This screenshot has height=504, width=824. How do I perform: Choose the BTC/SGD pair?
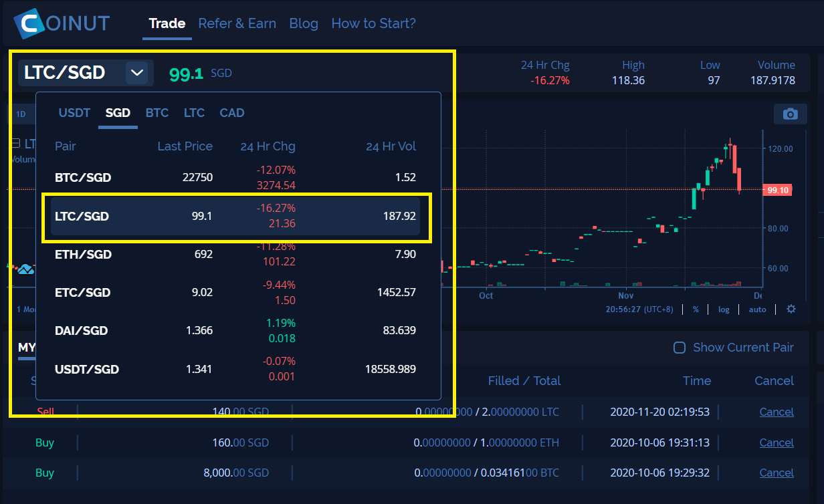click(83, 178)
